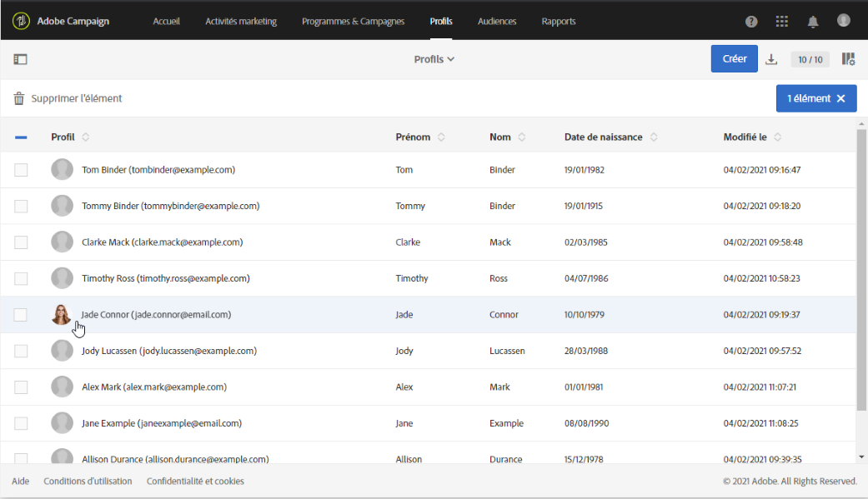868x499 pixels.
Task: Open the Conditions d'utilisation link
Action: tap(88, 482)
